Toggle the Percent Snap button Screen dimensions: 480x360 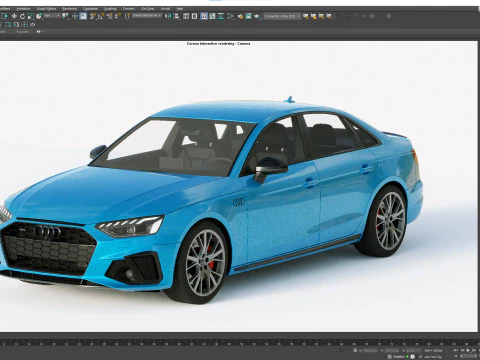(110, 16)
